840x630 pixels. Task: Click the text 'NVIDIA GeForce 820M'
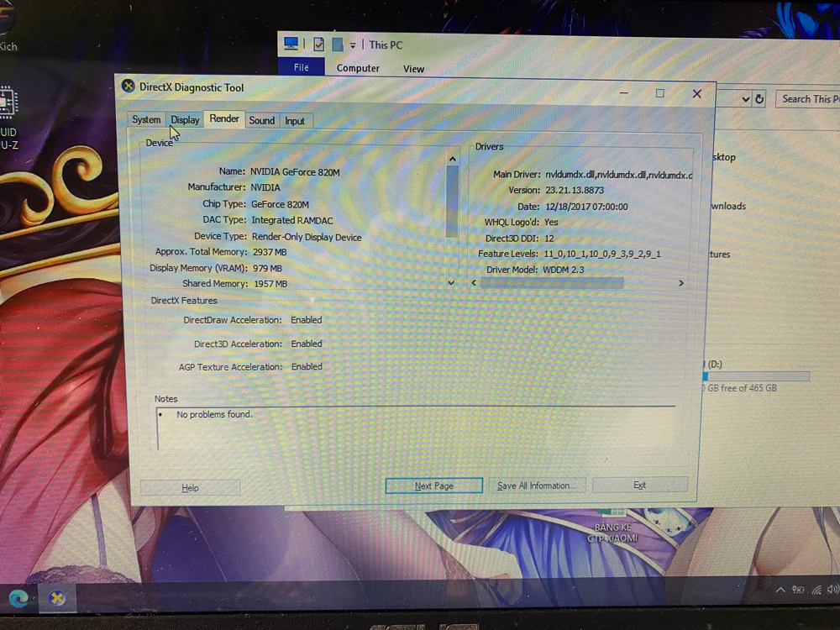coord(295,172)
